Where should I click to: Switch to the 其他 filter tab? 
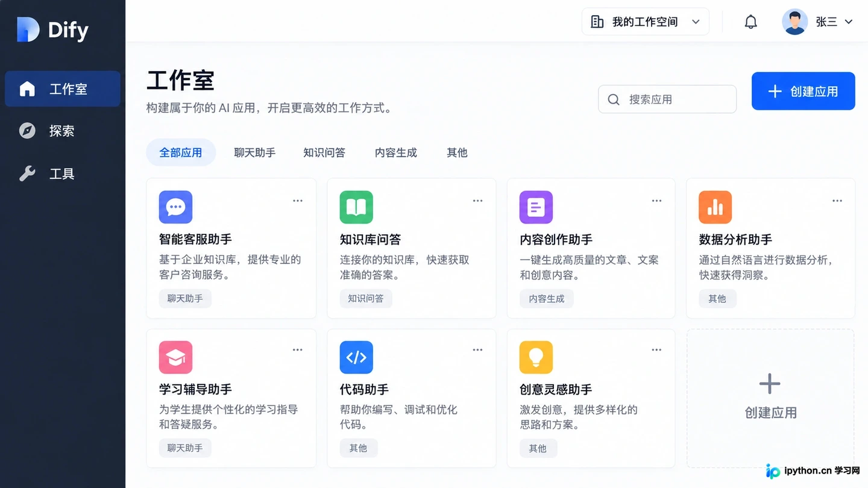click(x=458, y=152)
